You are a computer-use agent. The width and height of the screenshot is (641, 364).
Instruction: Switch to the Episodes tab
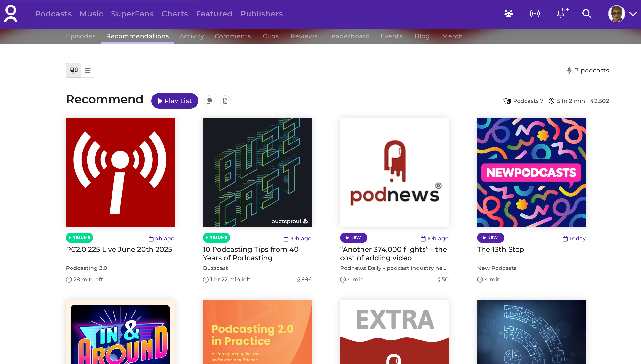click(81, 36)
